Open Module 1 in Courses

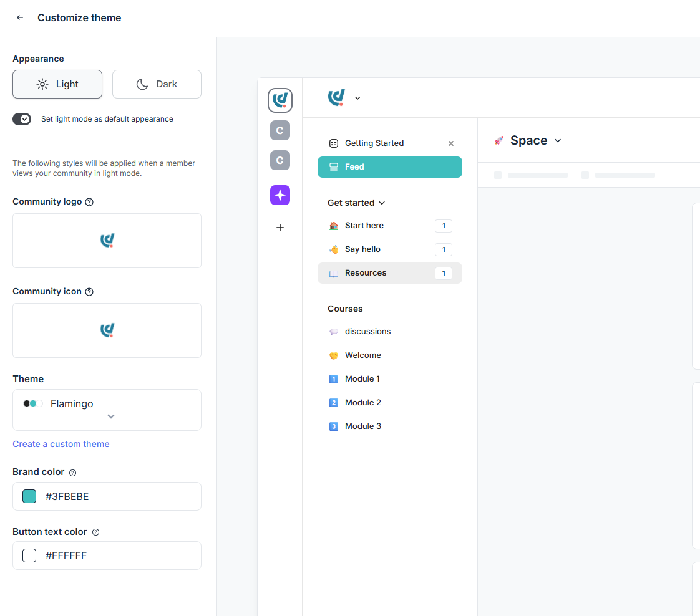(x=390, y=378)
